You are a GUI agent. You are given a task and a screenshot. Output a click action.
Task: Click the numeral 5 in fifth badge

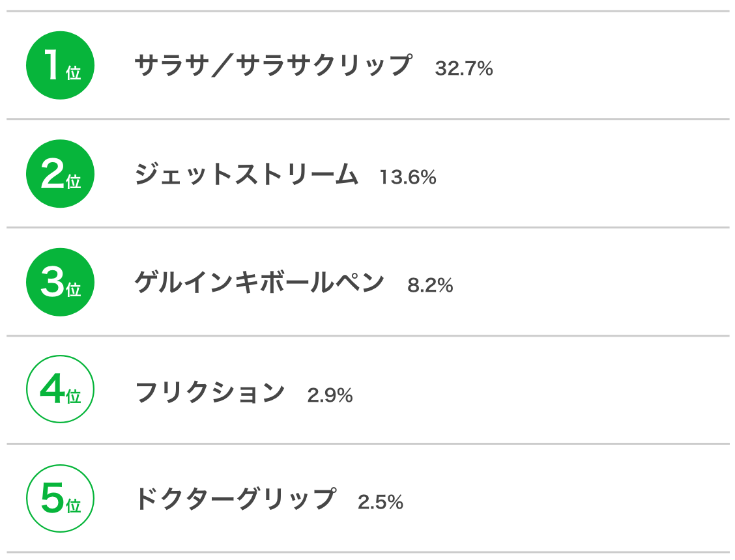[x=52, y=497]
